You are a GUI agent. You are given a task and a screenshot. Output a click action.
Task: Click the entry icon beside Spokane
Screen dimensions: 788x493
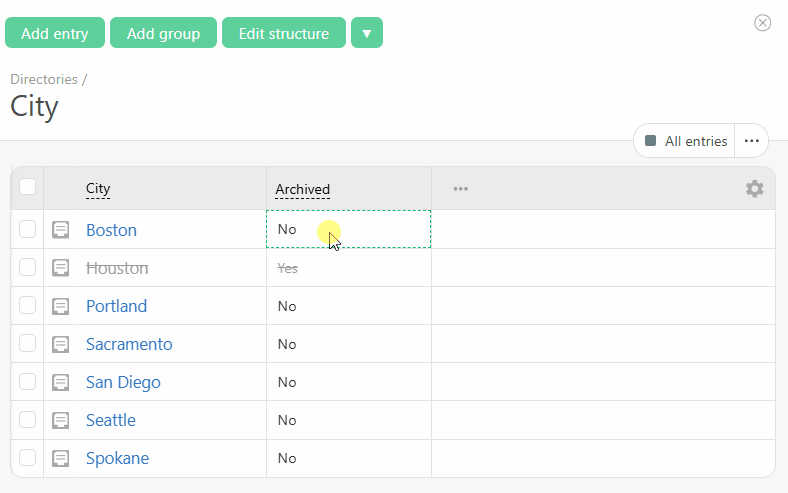pos(61,458)
